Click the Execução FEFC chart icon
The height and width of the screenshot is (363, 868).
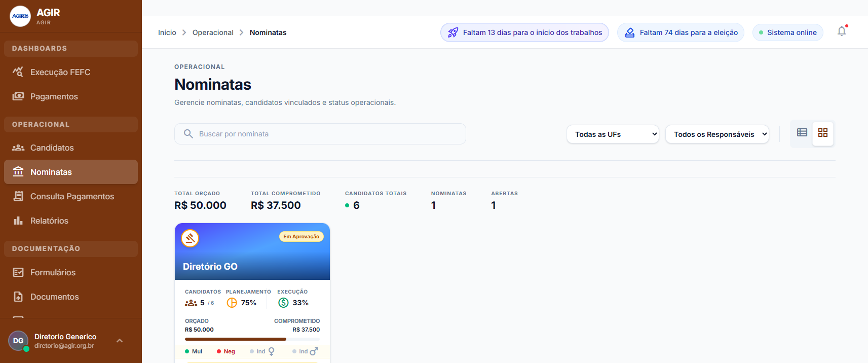pyautogui.click(x=18, y=72)
